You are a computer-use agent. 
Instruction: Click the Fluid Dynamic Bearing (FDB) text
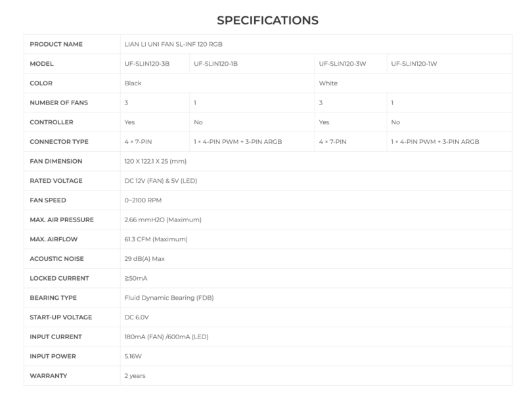pos(169,298)
